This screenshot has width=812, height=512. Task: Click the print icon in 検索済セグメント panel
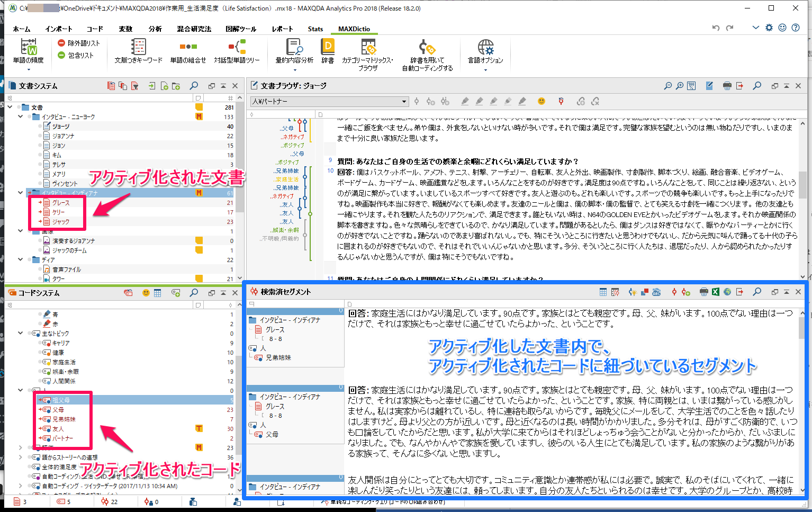[x=704, y=292]
